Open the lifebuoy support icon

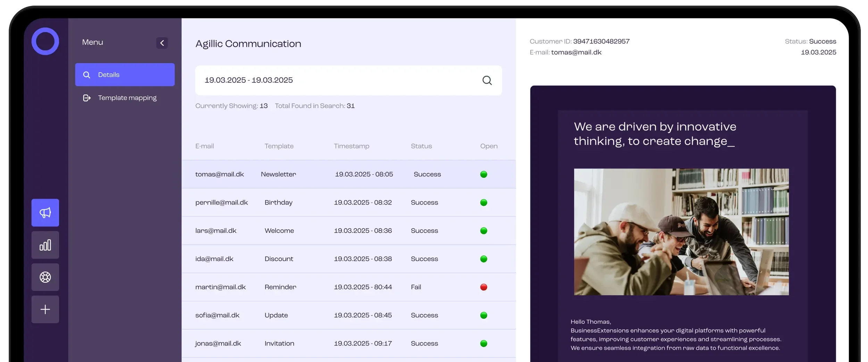coord(45,277)
